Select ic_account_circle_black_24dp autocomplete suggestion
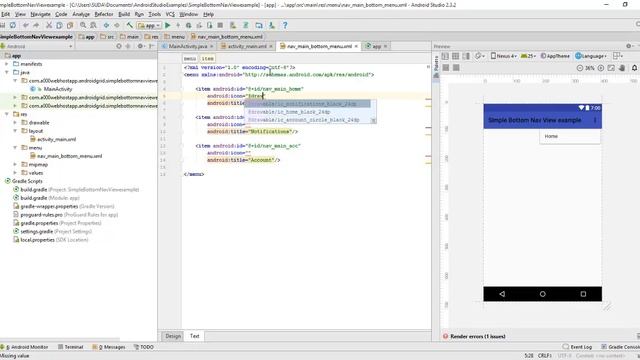Screen dimensions: 640x360 [x=304, y=120]
